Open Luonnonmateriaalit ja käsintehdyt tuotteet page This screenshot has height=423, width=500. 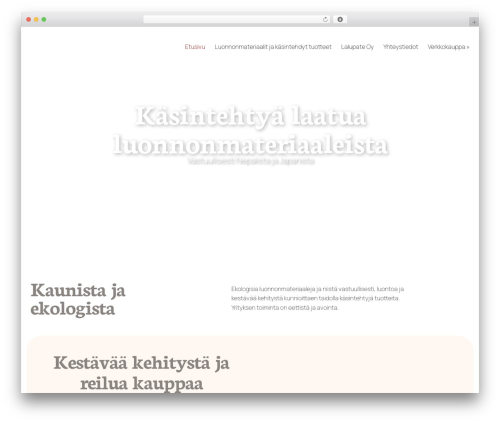click(273, 47)
